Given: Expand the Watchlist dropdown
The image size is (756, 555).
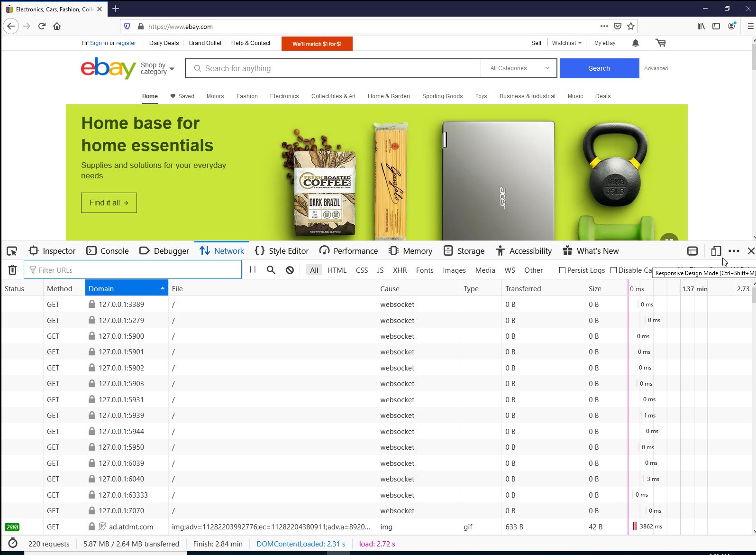Looking at the screenshot, I should 566,43.
